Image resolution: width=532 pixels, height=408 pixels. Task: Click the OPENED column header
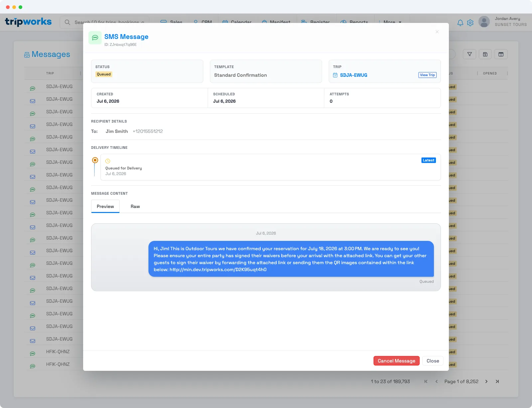[490, 73]
